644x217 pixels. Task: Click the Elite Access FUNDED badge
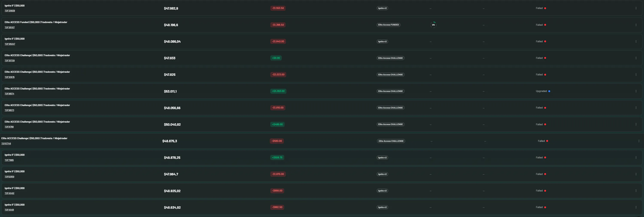tap(388, 25)
